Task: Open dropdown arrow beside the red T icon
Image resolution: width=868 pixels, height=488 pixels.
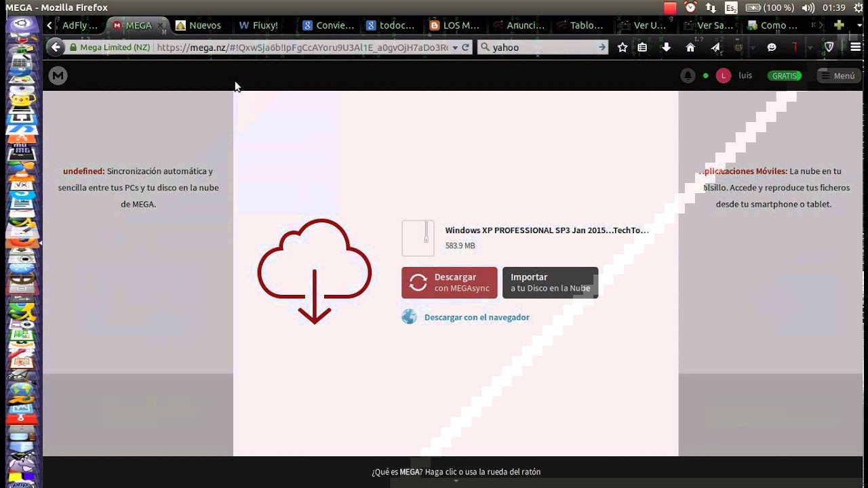Action: point(810,47)
